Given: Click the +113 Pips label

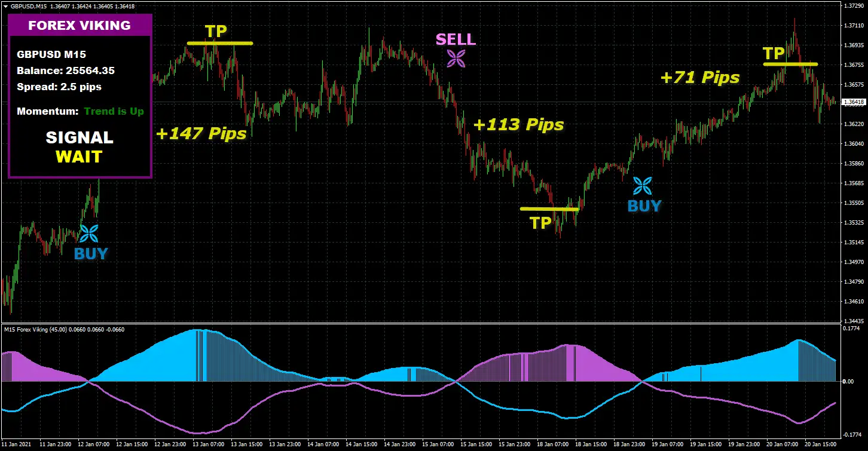Looking at the screenshot, I should 519,124.
